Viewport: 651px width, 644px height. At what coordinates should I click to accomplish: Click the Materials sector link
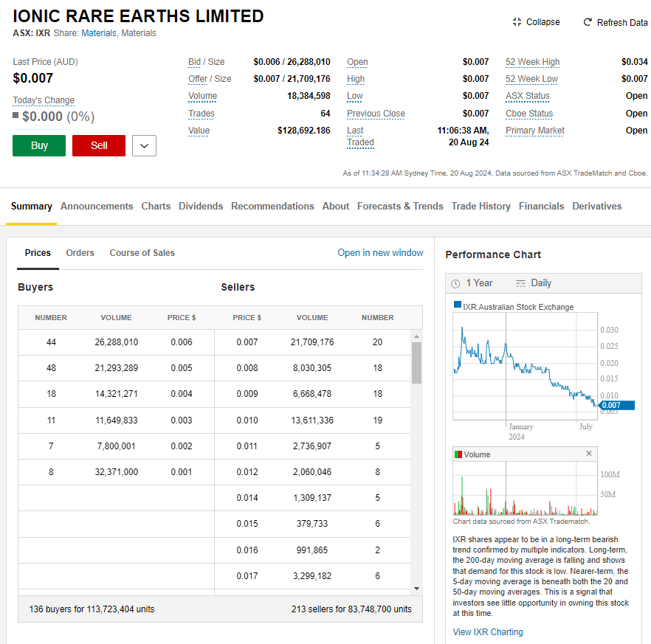click(99, 33)
